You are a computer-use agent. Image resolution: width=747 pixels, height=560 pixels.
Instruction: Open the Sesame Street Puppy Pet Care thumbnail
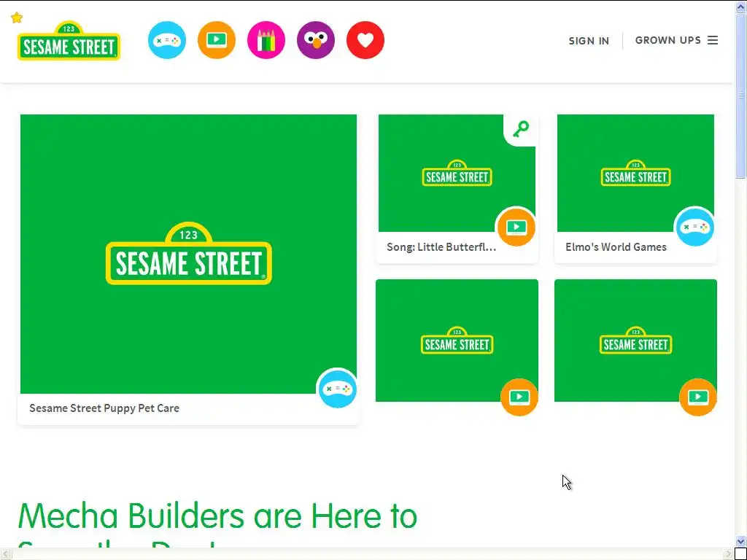[x=189, y=254]
